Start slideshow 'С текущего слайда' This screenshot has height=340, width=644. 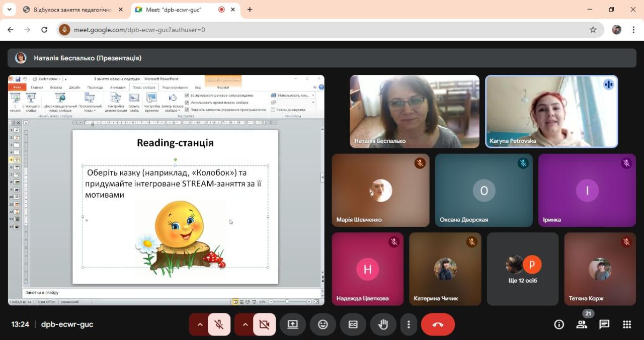(x=31, y=102)
